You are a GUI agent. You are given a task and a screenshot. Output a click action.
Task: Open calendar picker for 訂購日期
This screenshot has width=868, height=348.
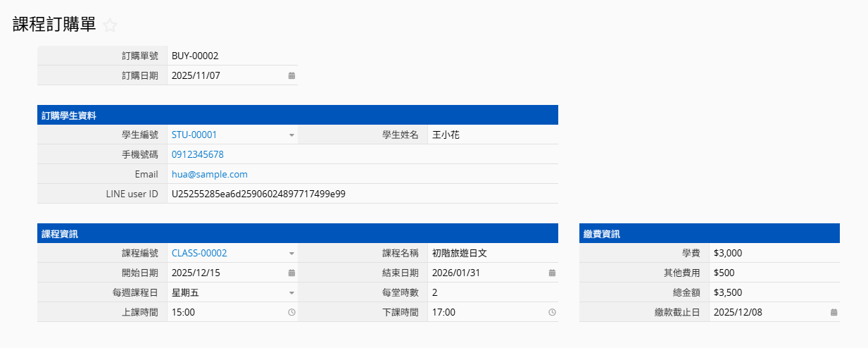pos(291,75)
